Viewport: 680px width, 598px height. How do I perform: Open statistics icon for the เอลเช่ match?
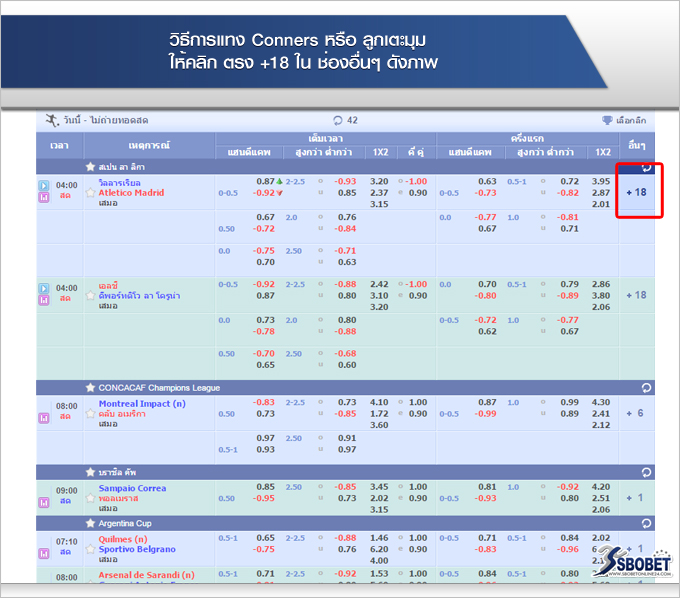[44, 300]
